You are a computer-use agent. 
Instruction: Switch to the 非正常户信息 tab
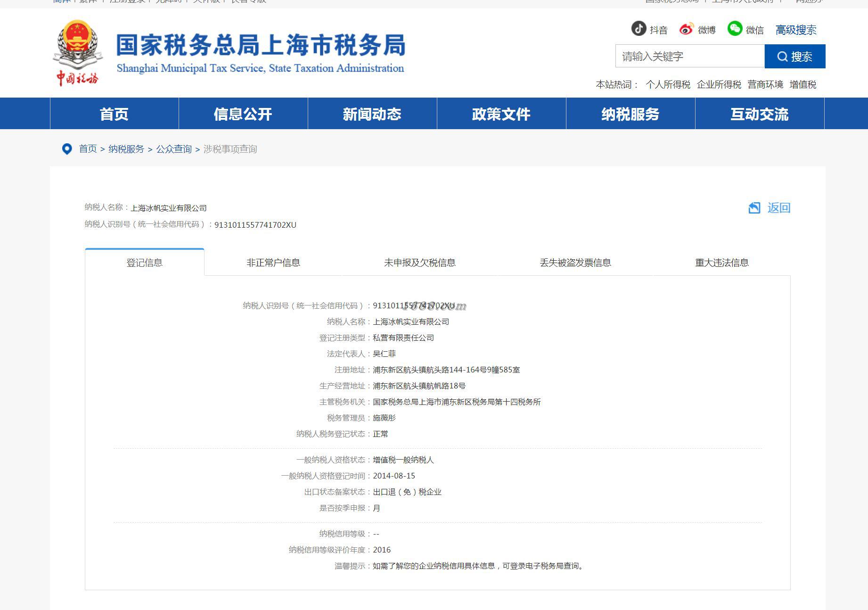click(273, 263)
